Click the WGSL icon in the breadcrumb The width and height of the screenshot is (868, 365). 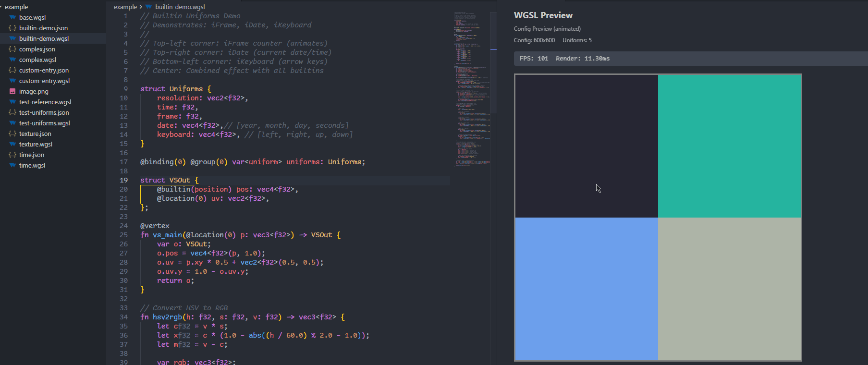[148, 7]
